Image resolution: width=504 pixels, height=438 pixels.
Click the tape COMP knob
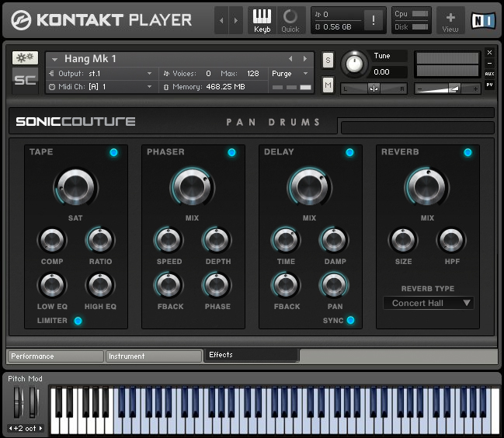(x=52, y=240)
